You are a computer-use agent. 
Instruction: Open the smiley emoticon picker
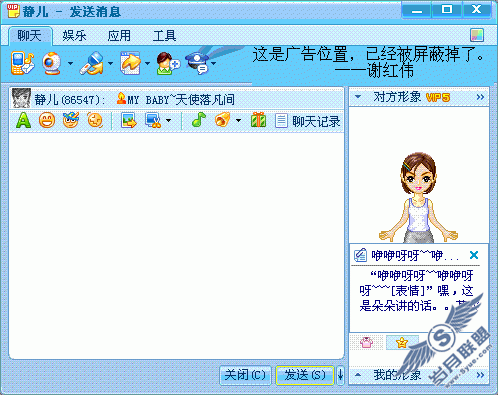(47, 120)
